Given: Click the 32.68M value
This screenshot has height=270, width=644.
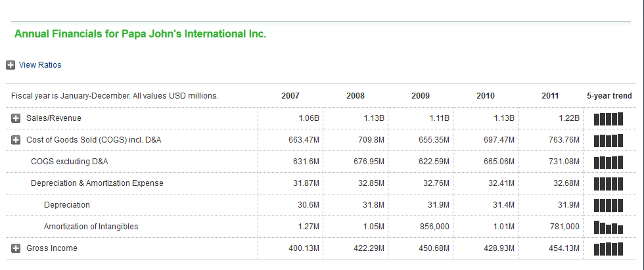Looking at the screenshot, I should click(566, 183).
